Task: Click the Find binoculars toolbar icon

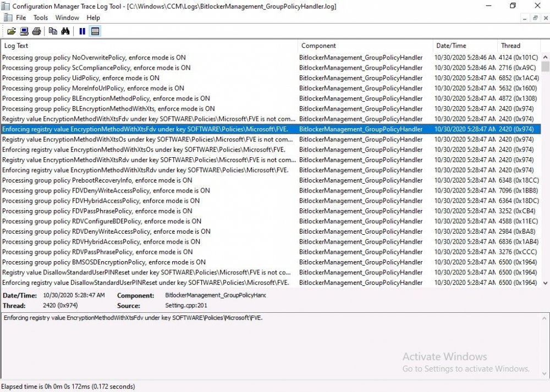Action: [x=65, y=31]
